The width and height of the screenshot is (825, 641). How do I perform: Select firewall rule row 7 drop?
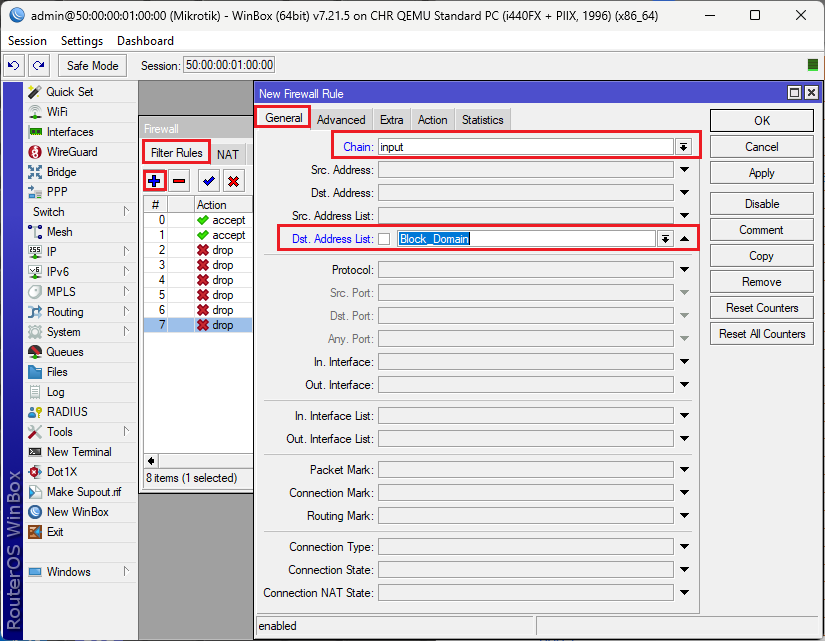coord(198,325)
